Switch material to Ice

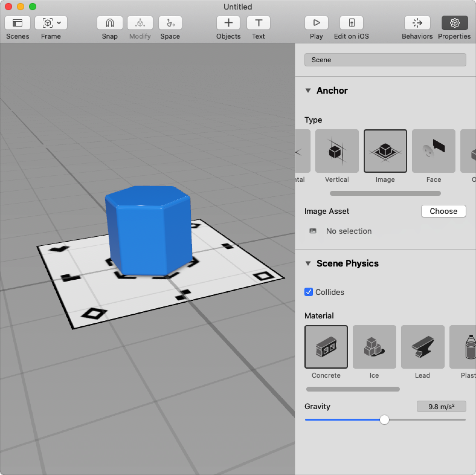point(374,347)
